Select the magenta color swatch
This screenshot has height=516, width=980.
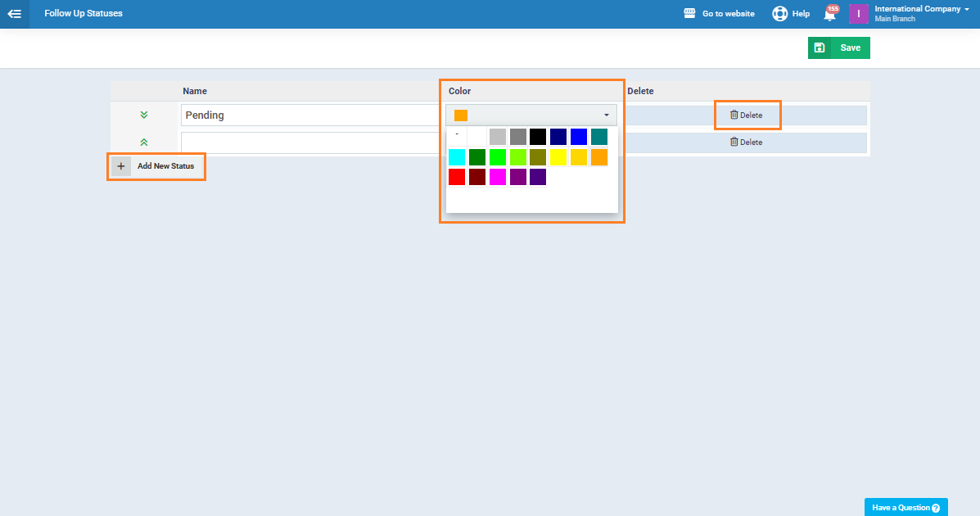pyautogui.click(x=497, y=177)
